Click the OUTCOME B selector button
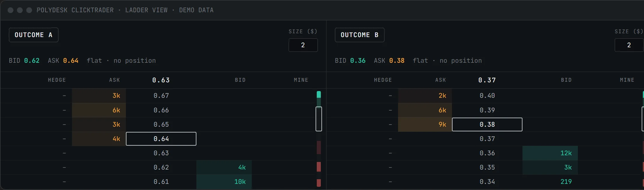Viewport: 644px width, 190px height. point(360,35)
